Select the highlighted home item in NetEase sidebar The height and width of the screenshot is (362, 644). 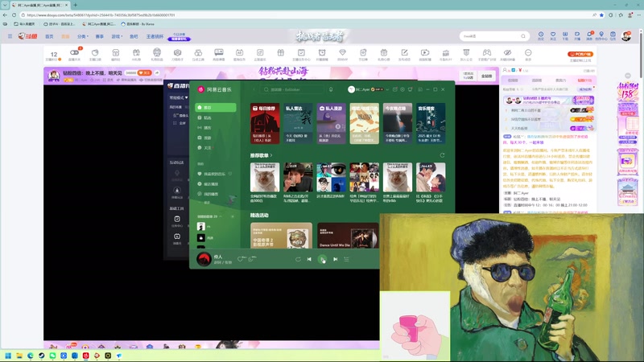click(216, 108)
